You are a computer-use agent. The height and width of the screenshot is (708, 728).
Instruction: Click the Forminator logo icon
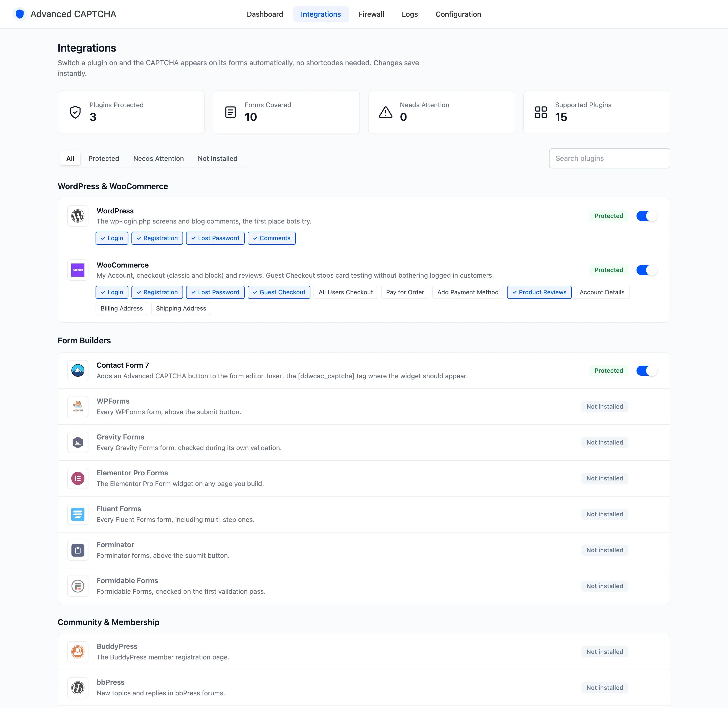click(78, 550)
